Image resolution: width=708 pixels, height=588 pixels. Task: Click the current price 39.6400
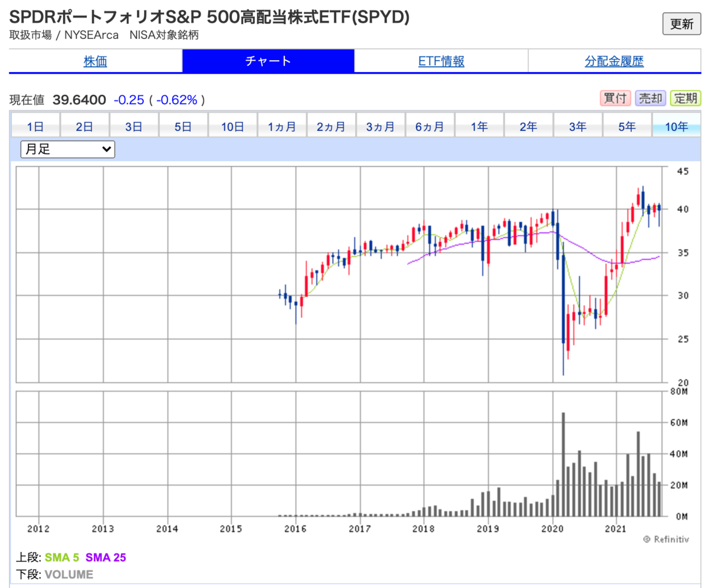[80, 100]
